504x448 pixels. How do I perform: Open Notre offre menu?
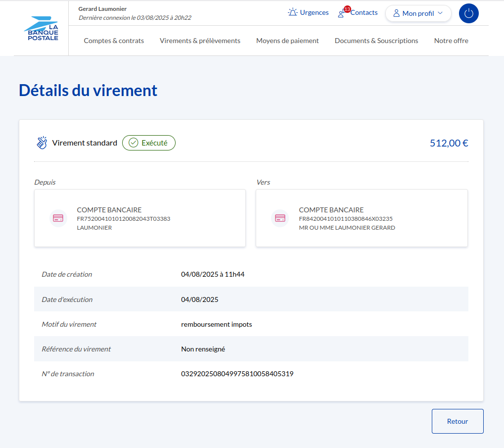pyautogui.click(x=451, y=41)
